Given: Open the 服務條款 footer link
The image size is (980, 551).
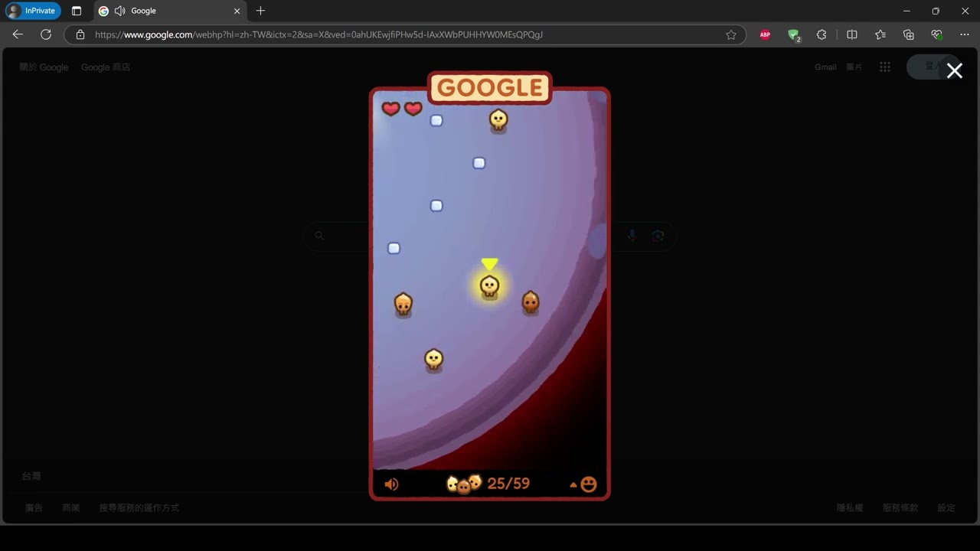Looking at the screenshot, I should click(900, 508).
